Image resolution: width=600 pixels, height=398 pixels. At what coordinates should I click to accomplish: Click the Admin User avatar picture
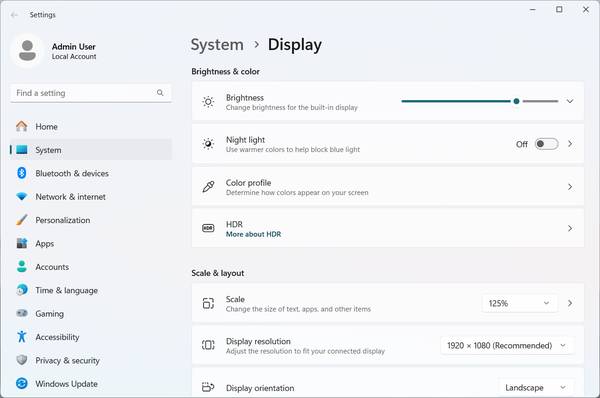coord(27,51)
